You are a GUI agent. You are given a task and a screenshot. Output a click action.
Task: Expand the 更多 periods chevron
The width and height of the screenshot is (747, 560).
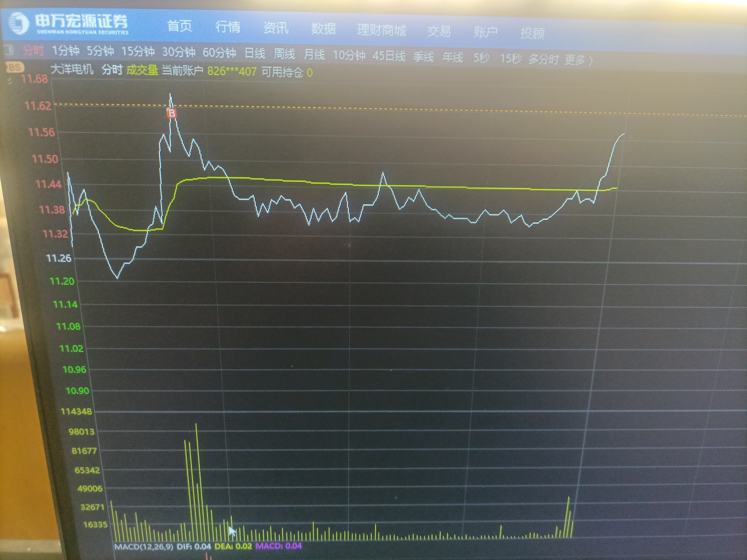click(x=591, y=60)
